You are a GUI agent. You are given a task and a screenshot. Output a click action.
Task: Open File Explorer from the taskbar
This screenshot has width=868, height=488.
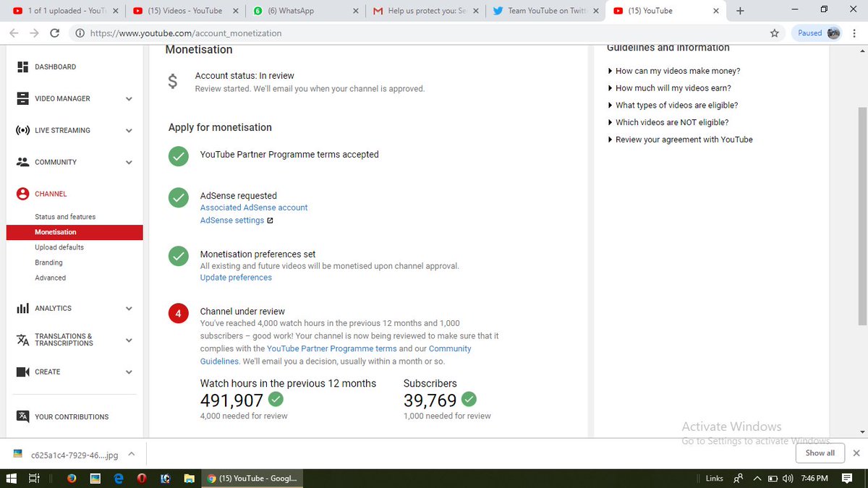coord(189,478)
